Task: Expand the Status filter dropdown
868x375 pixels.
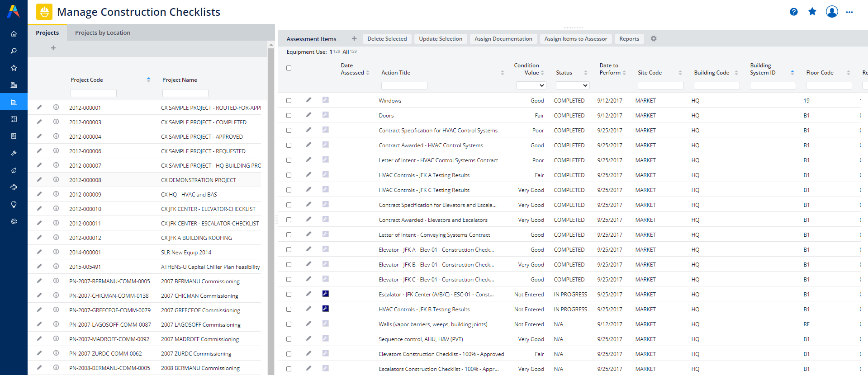Action: (572, 85)
